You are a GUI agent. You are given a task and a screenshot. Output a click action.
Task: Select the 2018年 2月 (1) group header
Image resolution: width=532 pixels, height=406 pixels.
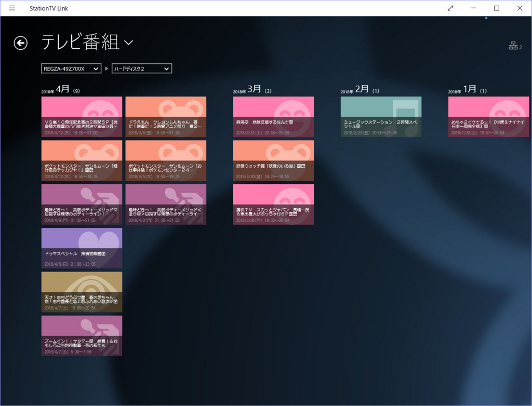coord(360,89)
